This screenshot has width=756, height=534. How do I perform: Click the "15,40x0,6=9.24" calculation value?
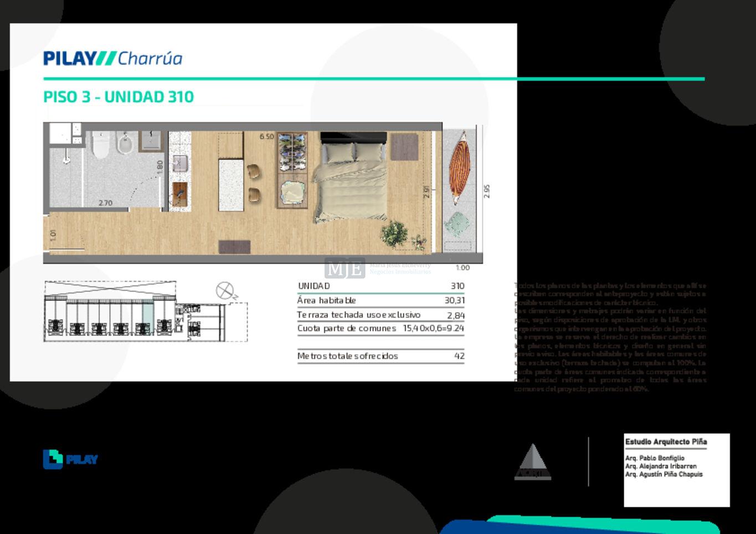pyautogui.click(x=434, y=328)
